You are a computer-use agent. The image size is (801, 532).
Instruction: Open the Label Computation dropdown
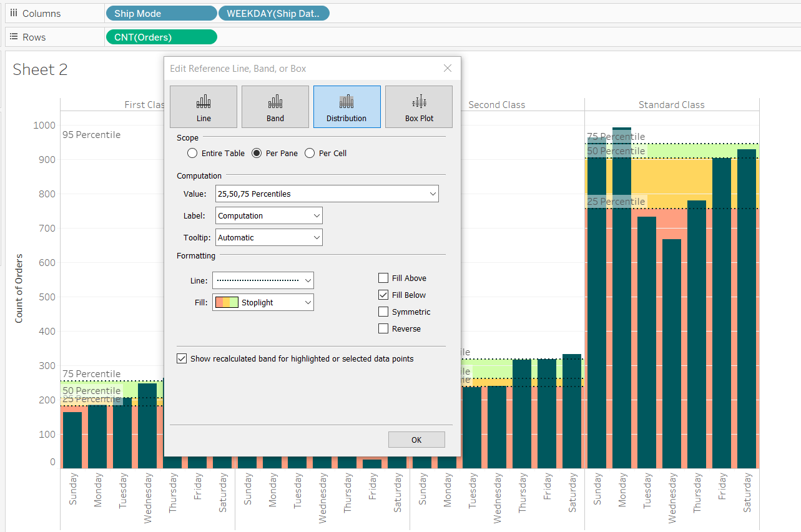click(x=269, y=215)
